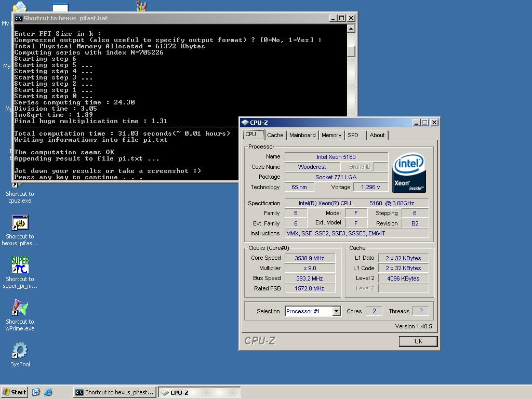532x399 pixels.
Task: Open Shortcut to hexus_pifast desktop icon
Action: tap(20, 231)
